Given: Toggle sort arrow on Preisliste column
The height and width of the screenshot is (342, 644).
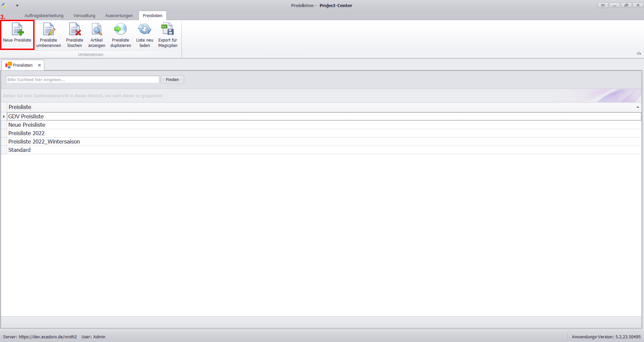Looking at the screenshot, I should coord(638,107).
